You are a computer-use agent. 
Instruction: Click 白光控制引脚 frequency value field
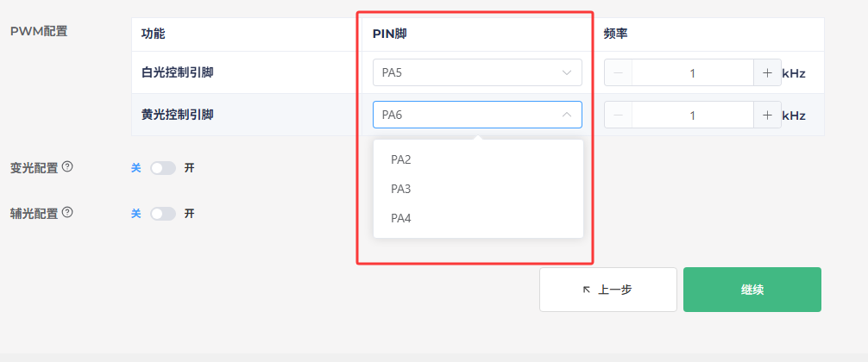tap(693, 73)
